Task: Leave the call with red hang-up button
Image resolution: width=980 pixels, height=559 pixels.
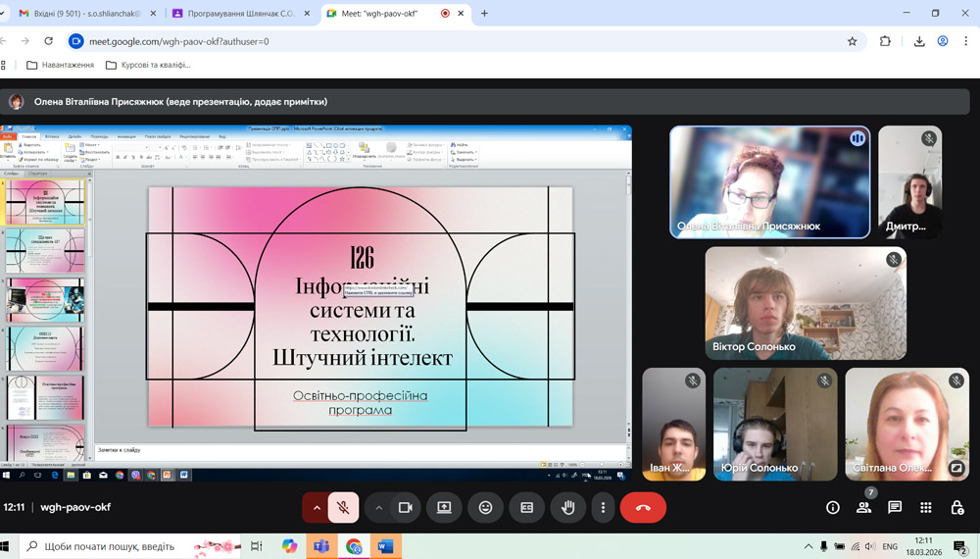Action: coord(643,508)
